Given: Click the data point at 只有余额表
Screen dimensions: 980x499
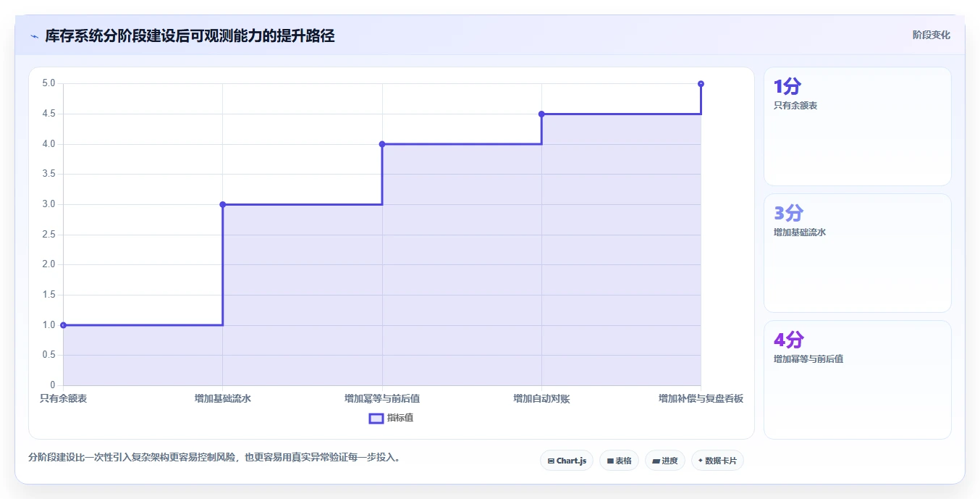Looking at the screenshot, I should [x=64, y=325].
